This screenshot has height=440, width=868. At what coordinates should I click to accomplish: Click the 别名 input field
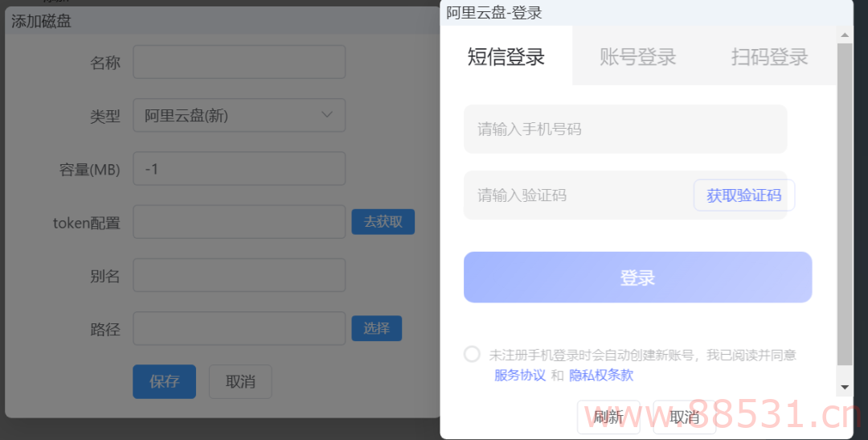240,275
